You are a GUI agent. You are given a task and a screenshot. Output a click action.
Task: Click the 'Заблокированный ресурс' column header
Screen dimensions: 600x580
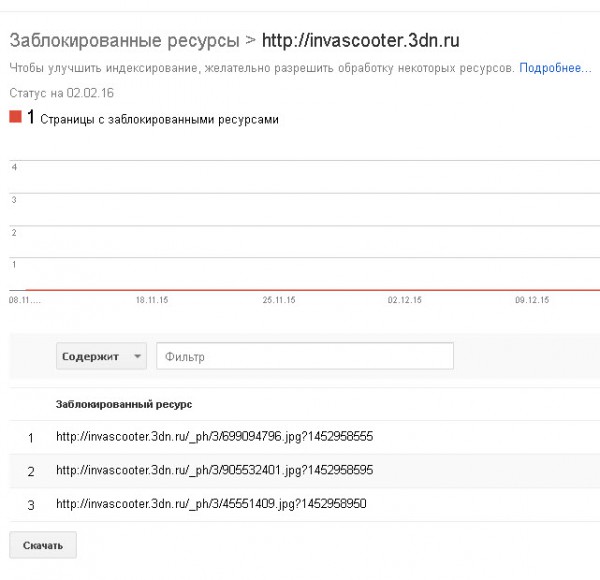124,404
